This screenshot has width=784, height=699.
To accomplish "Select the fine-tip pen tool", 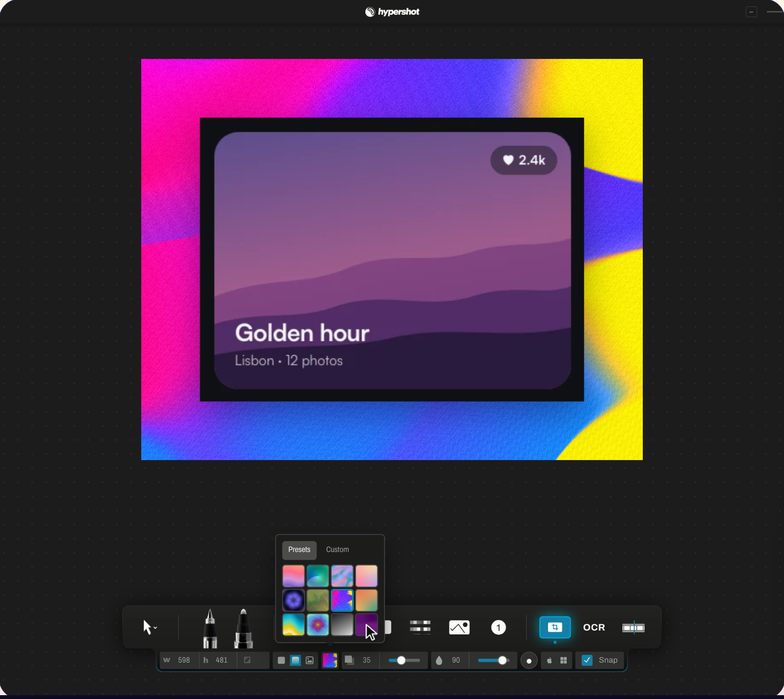I will [210, 628].
